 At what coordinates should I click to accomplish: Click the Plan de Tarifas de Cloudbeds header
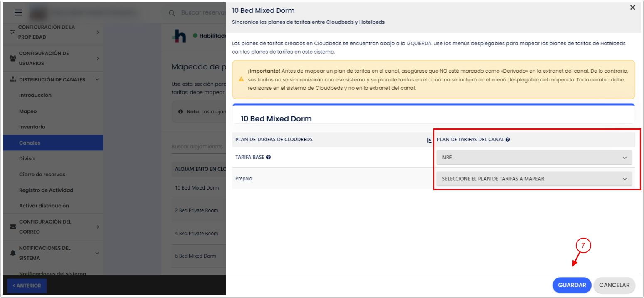point(274,140)
